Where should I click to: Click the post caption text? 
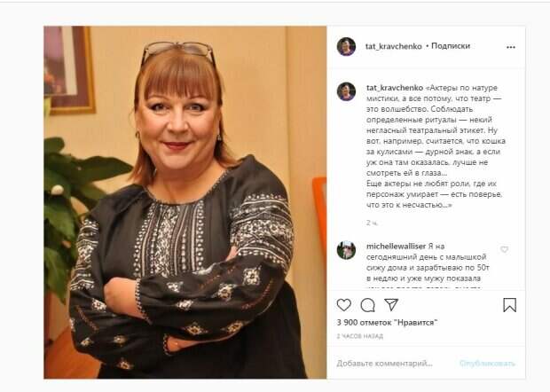pos(436,146)
